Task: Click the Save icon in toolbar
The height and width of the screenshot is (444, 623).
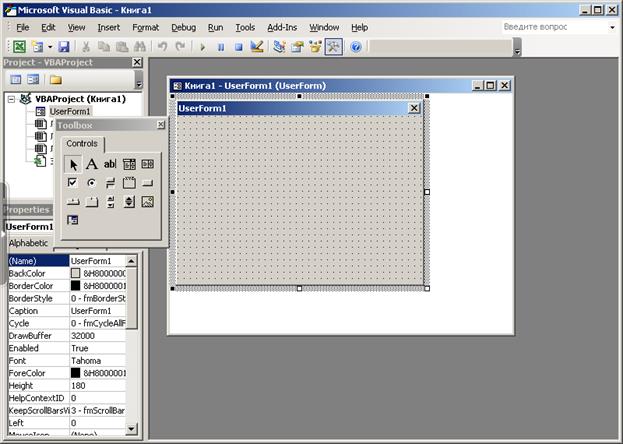Action: tap(64, 47)
